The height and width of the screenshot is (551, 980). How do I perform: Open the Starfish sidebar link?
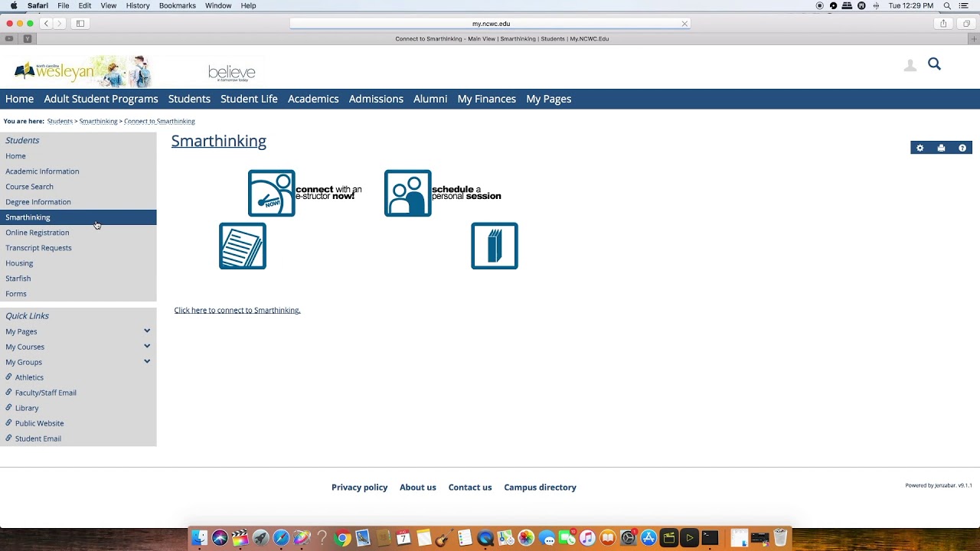click(x=18, y=279)
